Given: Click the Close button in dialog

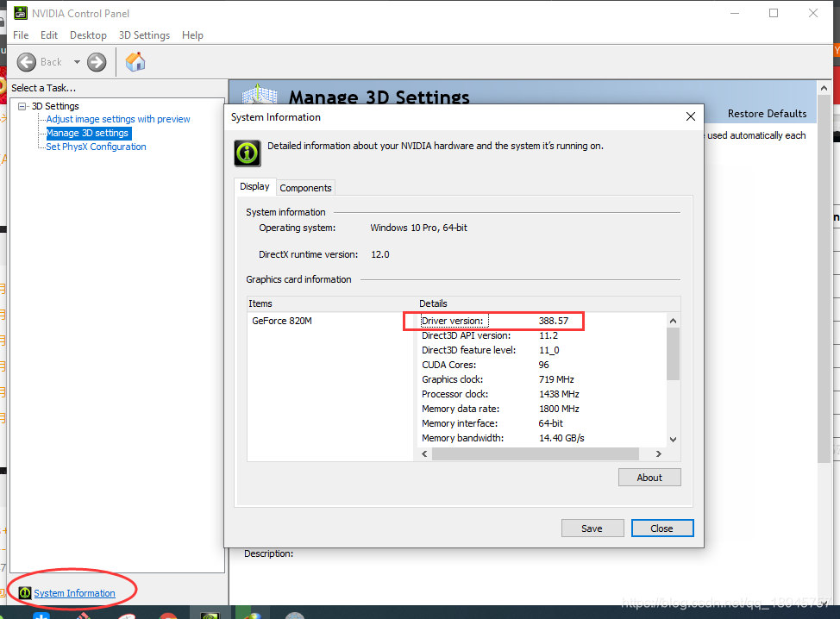Looking at the screenshot, I should pyautogui.click(x=662, y=528).
